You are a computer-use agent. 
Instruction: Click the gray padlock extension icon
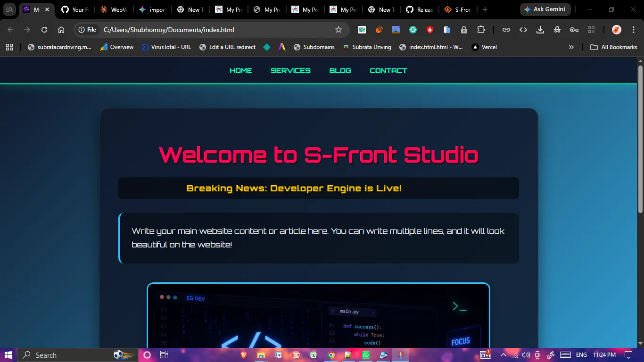[x=464, y=30]
